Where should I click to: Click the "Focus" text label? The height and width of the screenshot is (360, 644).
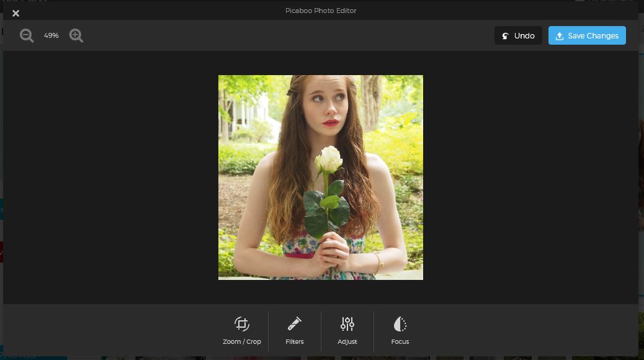click(x=400, y=342)
